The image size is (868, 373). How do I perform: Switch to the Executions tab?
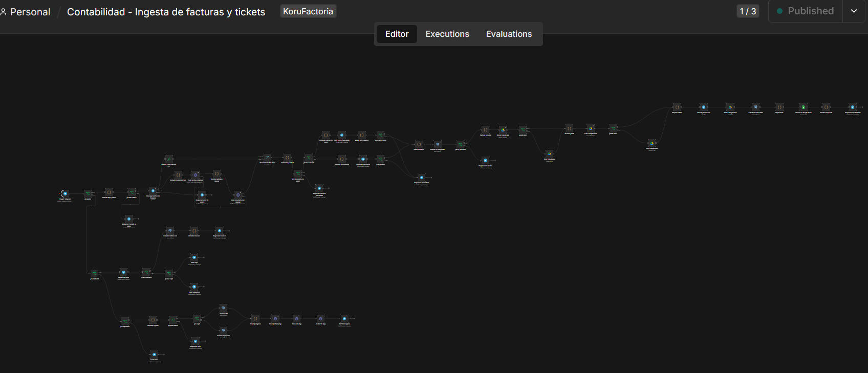447,34
